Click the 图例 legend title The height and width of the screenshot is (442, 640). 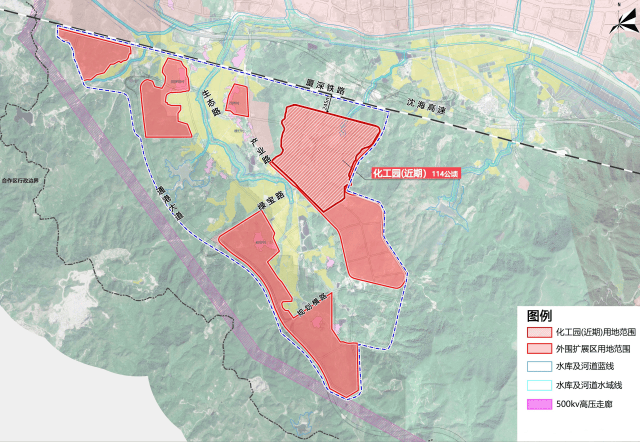pos(539,315)
